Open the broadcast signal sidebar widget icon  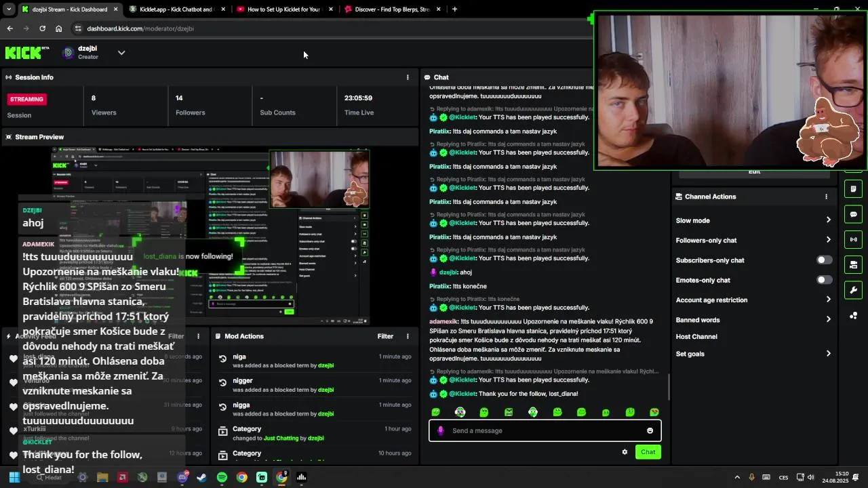(x=853, y=239)
